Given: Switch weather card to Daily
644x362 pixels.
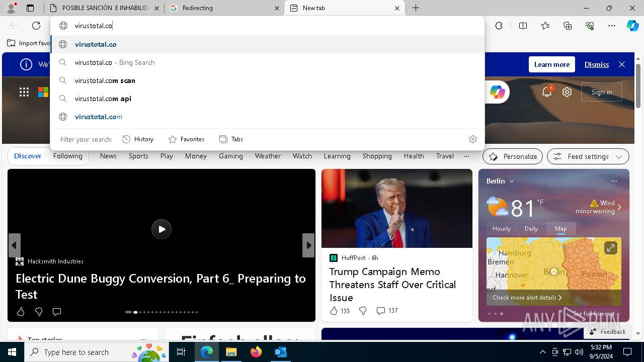Looking at the screenshot, I should pos(531,229).
